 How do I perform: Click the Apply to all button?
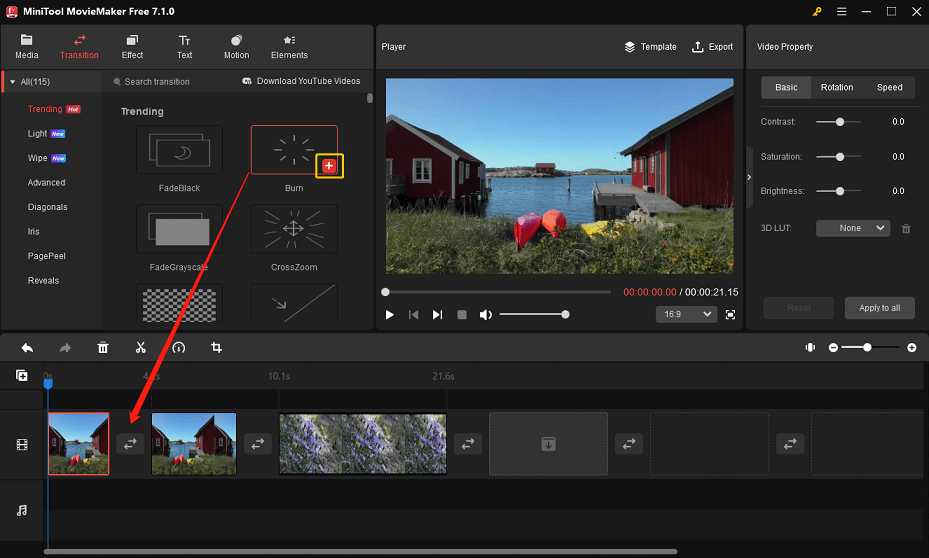tap(880, 308)
